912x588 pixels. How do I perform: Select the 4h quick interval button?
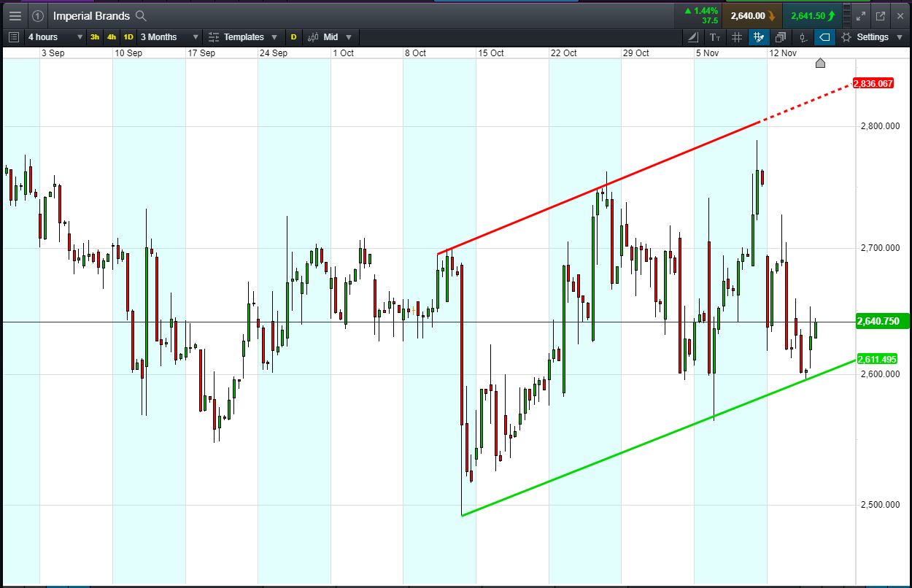(x=112, y=36)
